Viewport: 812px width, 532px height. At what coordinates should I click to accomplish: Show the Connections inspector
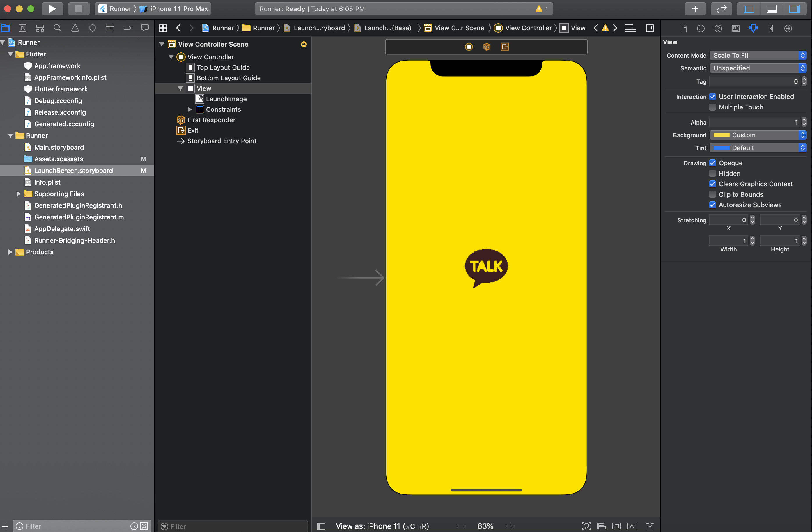point(788,28)
